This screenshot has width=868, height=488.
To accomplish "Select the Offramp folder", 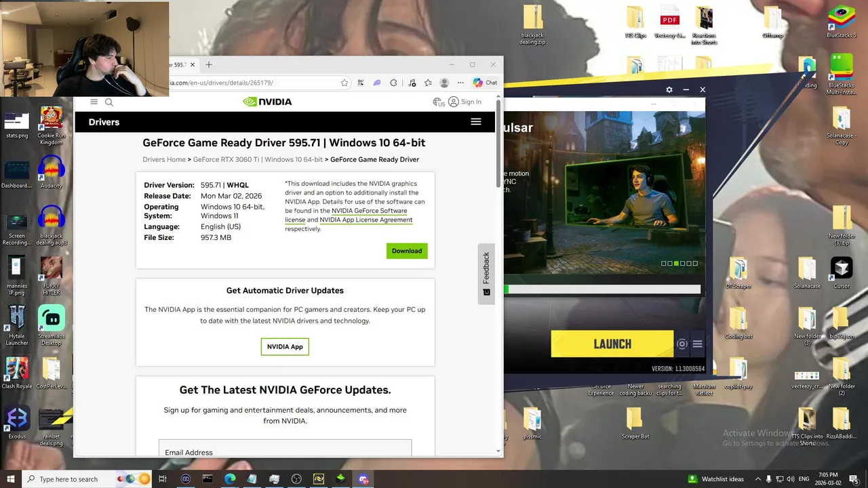I will (772, 22).
